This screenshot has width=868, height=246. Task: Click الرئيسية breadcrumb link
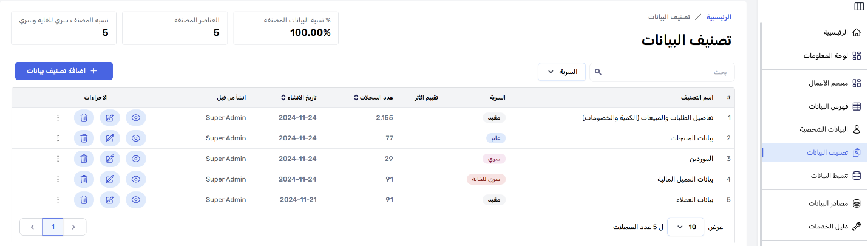pyautogui.click(x=719, y=17)
